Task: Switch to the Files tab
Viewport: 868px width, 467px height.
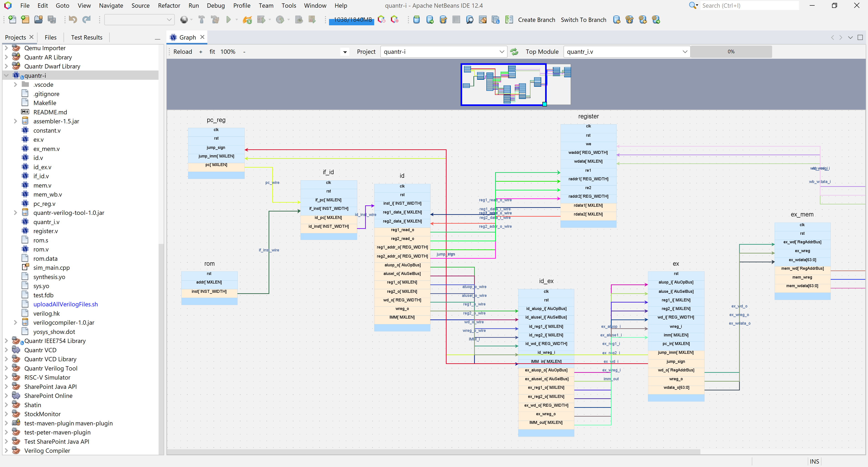Action: 51,37
